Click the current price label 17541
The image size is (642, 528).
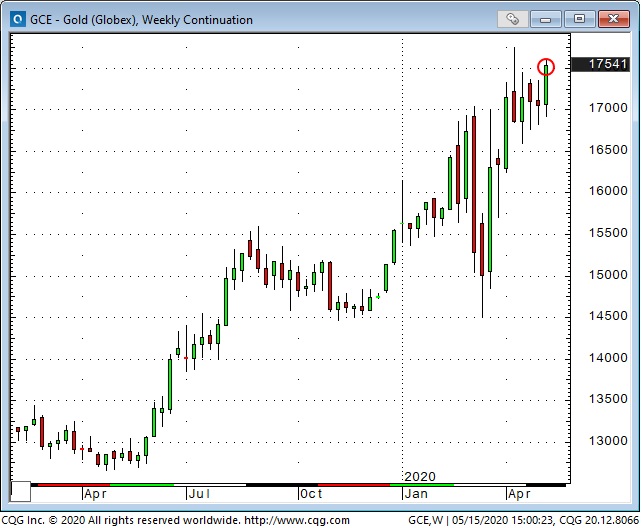[600, 64]
